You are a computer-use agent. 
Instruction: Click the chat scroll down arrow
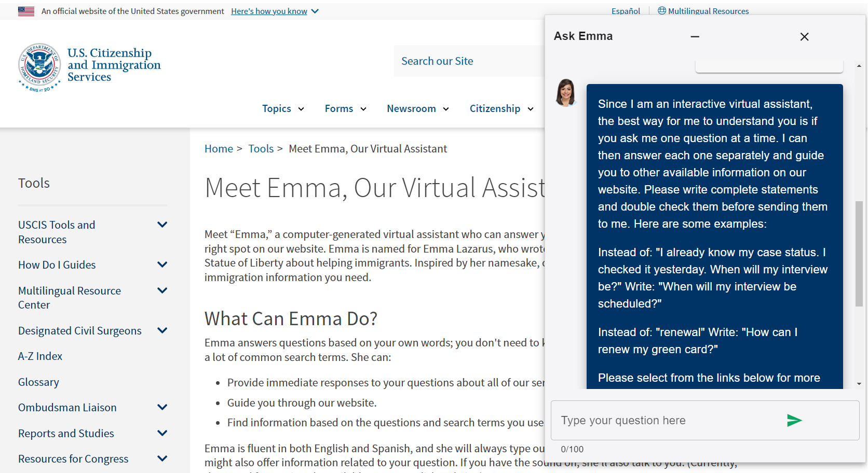pyautogui.click(x=859, y=384)
